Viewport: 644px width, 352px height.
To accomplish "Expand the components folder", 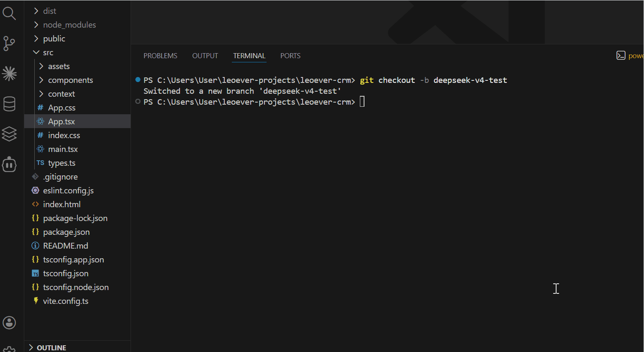I will [70, 80].
